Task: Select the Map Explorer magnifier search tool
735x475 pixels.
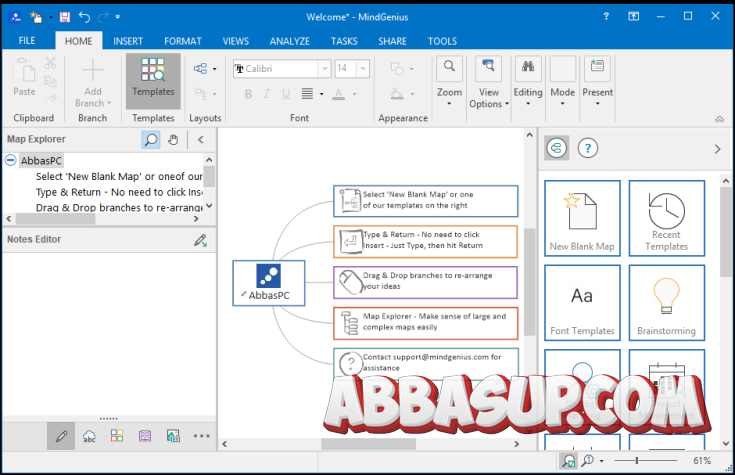Action: coord(151,140)
